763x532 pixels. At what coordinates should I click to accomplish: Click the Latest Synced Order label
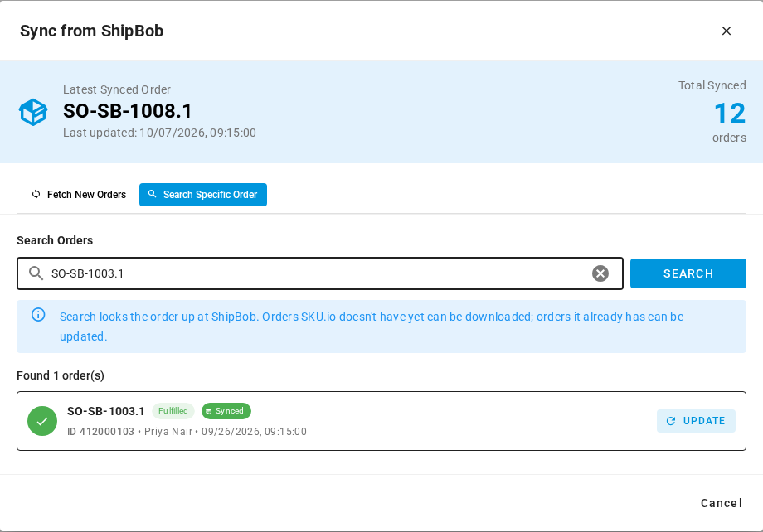(x=117, y=89)
